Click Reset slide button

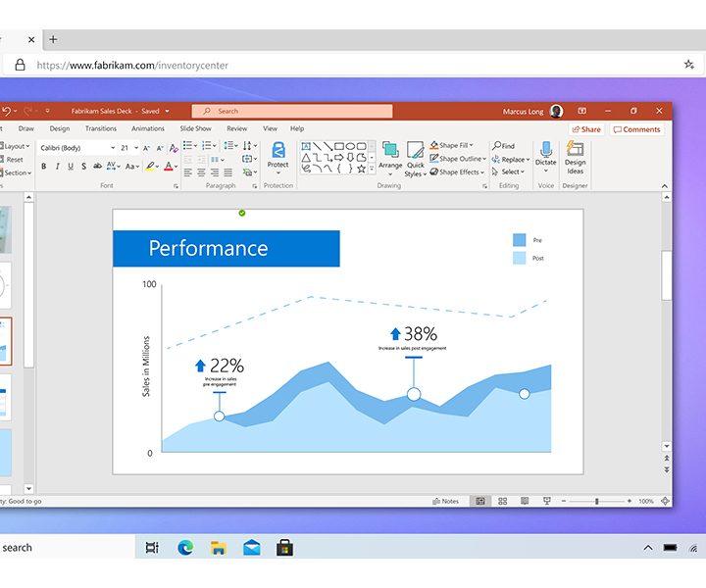click(x=12, y=160)
